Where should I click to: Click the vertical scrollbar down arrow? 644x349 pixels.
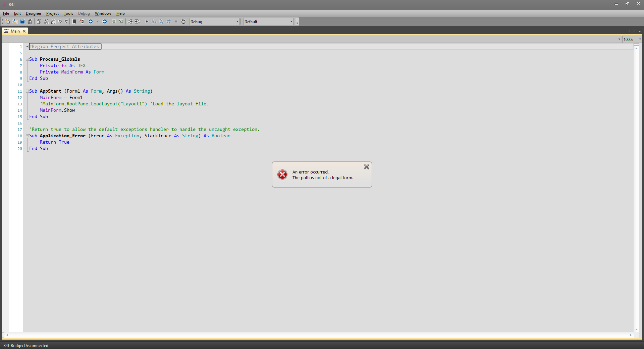coord(636,330)
